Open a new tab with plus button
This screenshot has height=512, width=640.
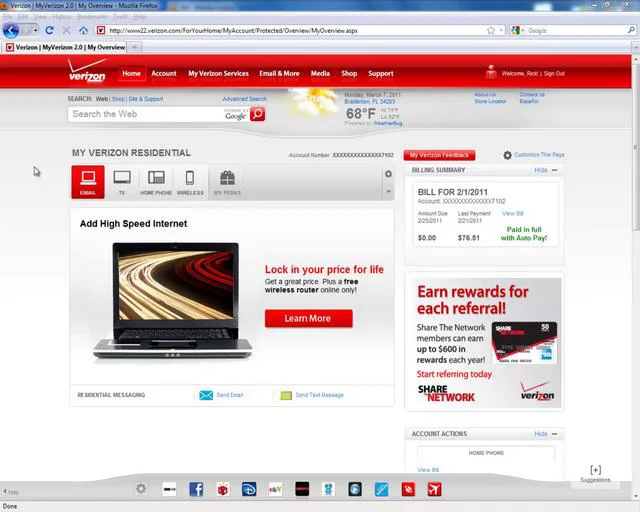[x=134, y=47]
